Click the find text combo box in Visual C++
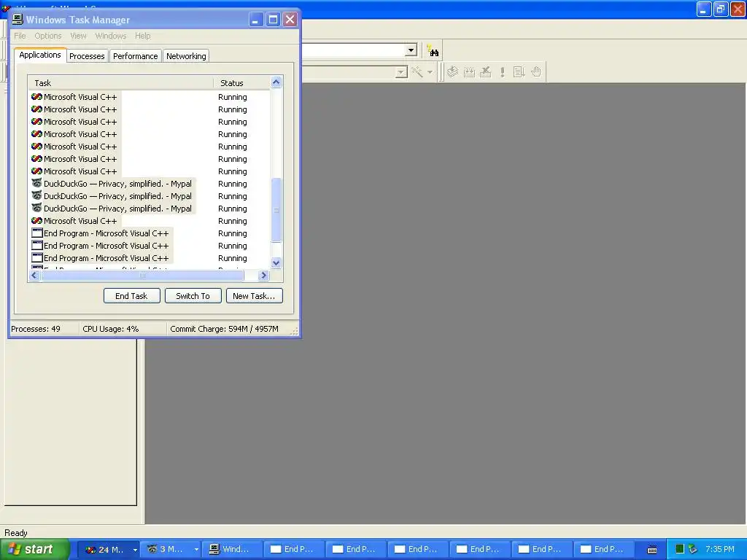Image resolution: width=747 pixels, height=560 pixels. (352, 50)
